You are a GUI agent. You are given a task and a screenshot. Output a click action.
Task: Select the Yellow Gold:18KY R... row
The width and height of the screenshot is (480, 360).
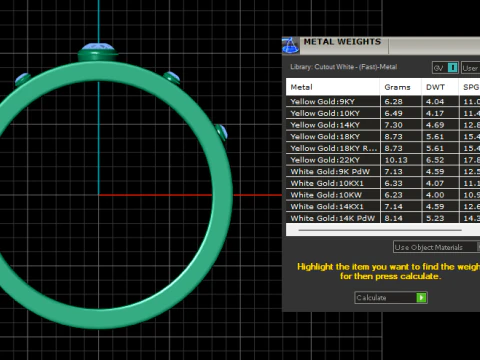point(383,148)
